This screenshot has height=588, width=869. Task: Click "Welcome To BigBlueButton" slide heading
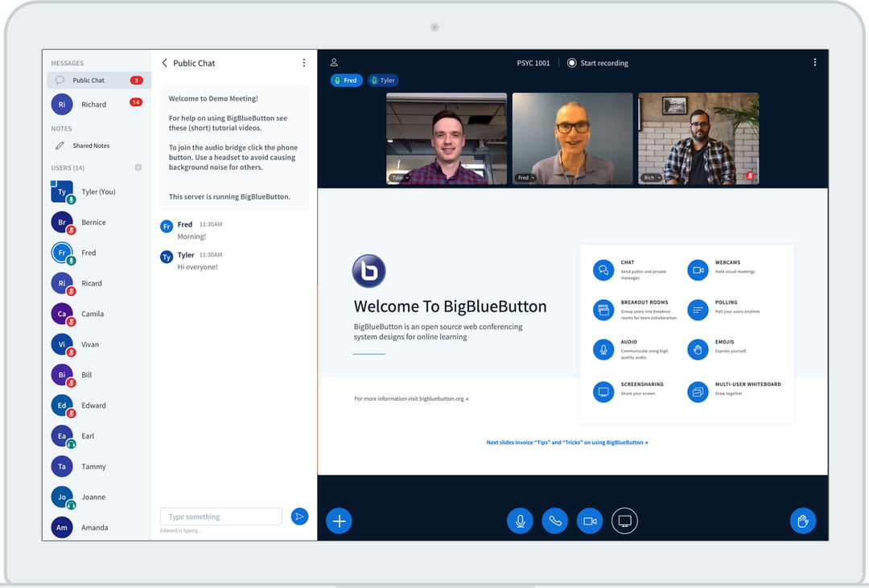pos(450,306)
